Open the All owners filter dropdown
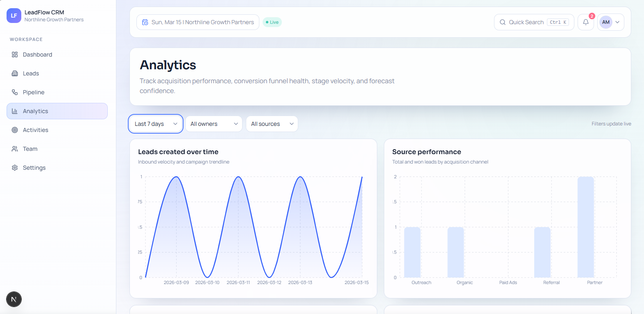The width and height of the screenshot is (644, 314). (214, 124)
